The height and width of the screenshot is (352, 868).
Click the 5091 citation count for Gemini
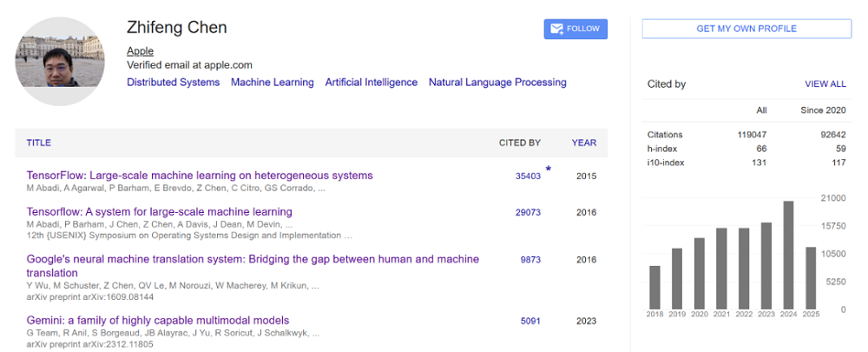click(x=530, y=321)
